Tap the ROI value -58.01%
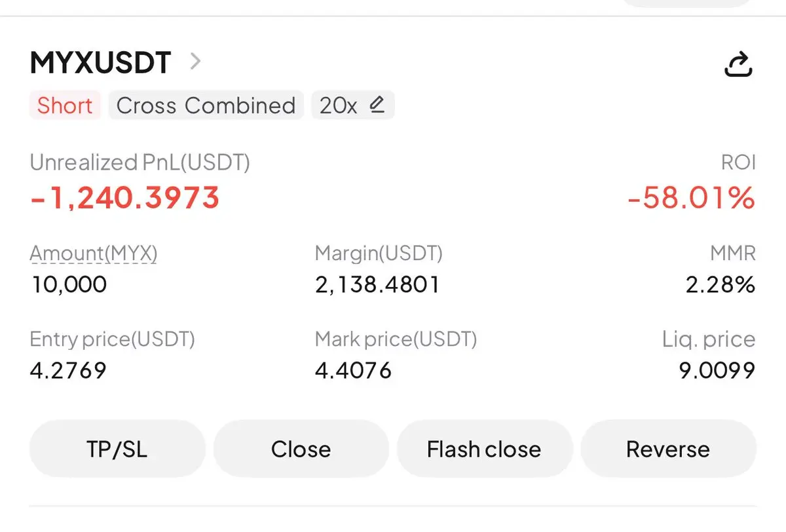 coord(691,198)
